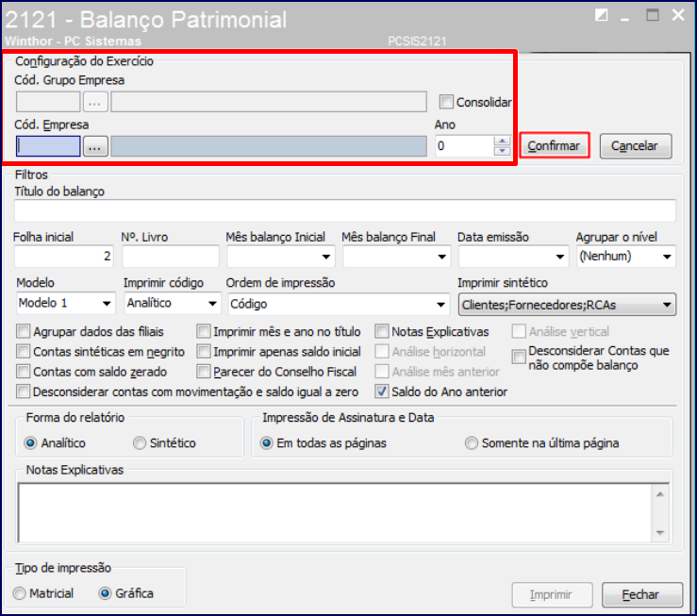Choose Em todas as páginas option
This screenshot has width=697, height=616.
(267, 443)
